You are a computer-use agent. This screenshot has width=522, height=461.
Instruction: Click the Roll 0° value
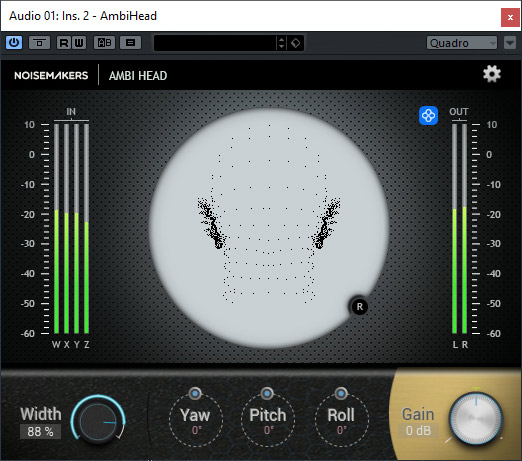coord(342,430)
